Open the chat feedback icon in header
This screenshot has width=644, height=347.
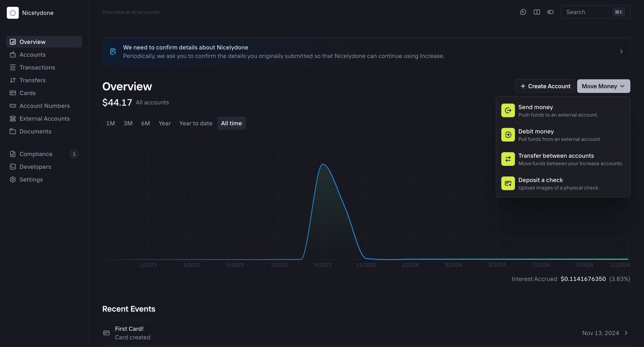click(523, 12)
